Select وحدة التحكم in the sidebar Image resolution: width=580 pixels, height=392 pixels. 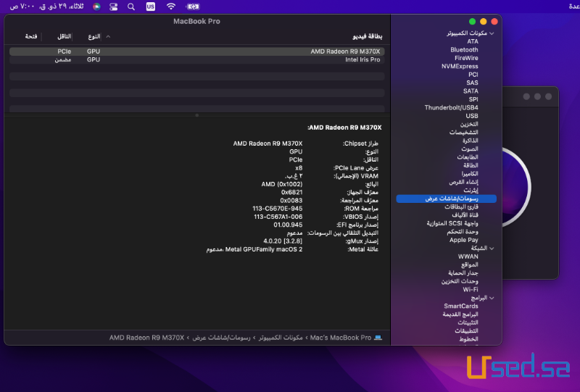click(x=463, y=231)
